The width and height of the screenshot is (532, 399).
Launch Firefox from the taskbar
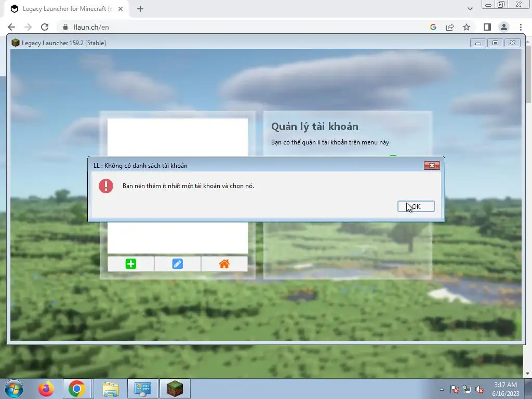[x=46, y=389]
